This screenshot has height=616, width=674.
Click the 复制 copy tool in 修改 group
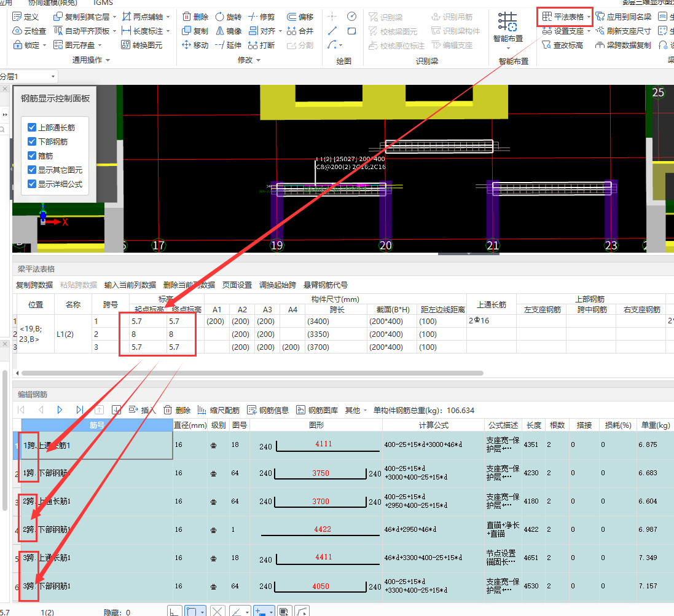click(195, 31)
